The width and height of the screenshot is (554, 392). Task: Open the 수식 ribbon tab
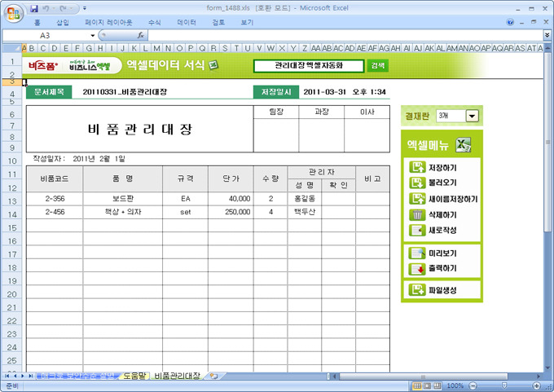[x=155, y=23]
